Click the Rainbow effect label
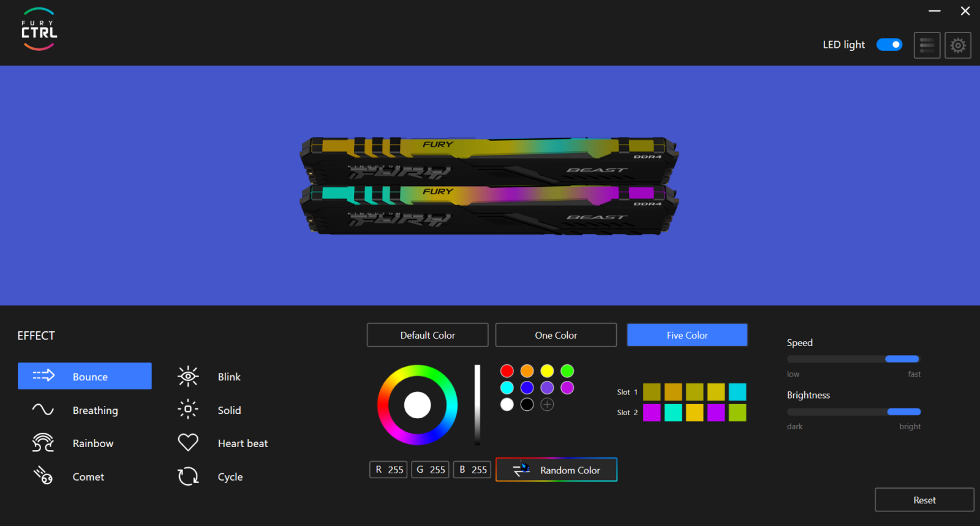 [x=93, y=443]
